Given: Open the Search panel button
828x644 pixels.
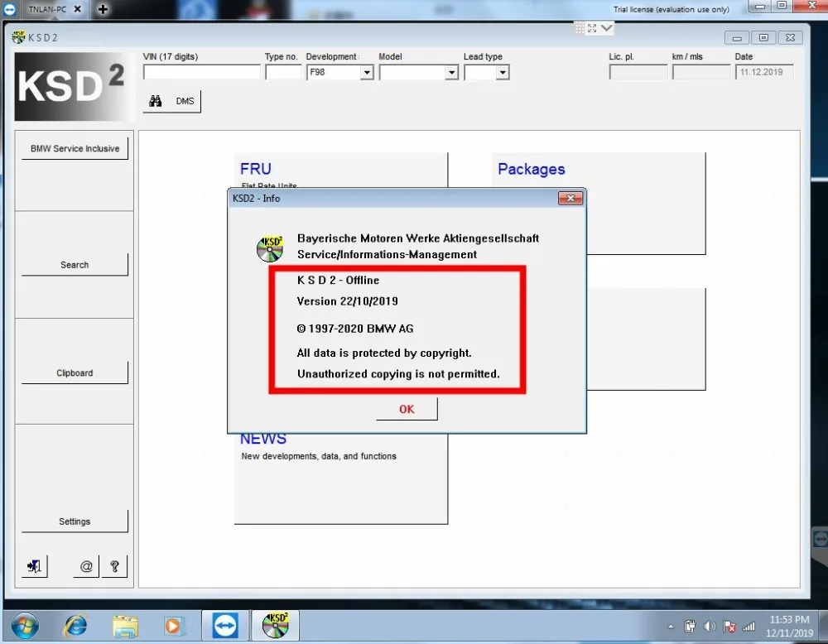Looking at the screenshot, I should coord(75,264).
